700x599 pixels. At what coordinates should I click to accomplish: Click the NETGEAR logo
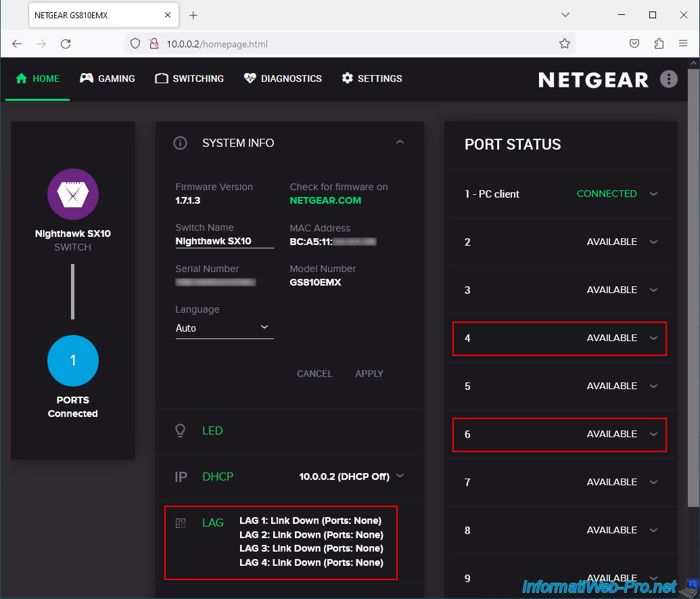click(x=593, y=80)
